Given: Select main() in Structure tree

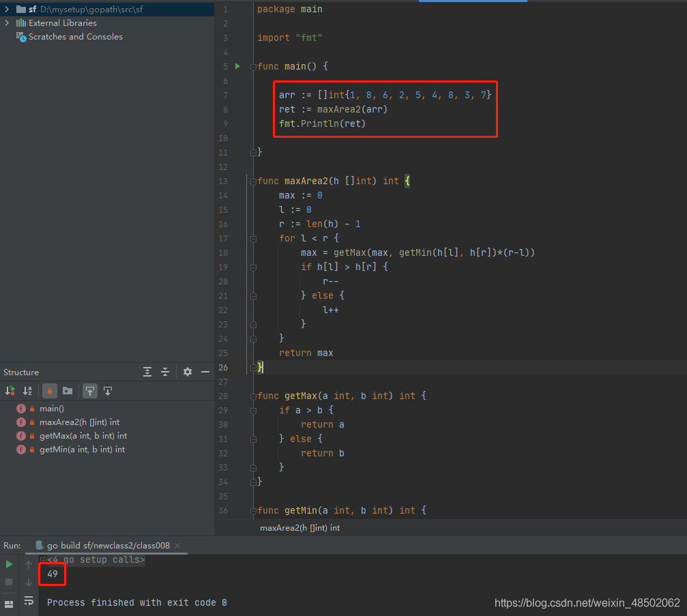Looking at the screenshot, I should pyautogui.click(x=52, y=409).
